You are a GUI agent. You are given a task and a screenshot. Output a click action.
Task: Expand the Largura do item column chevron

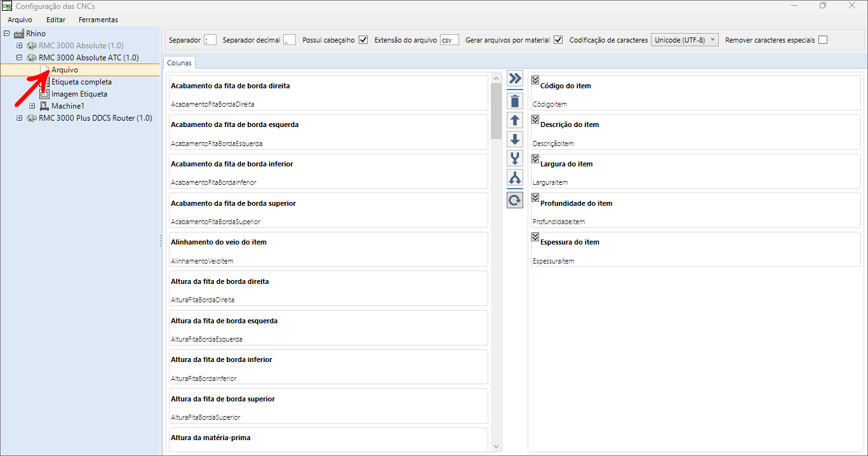535,158
